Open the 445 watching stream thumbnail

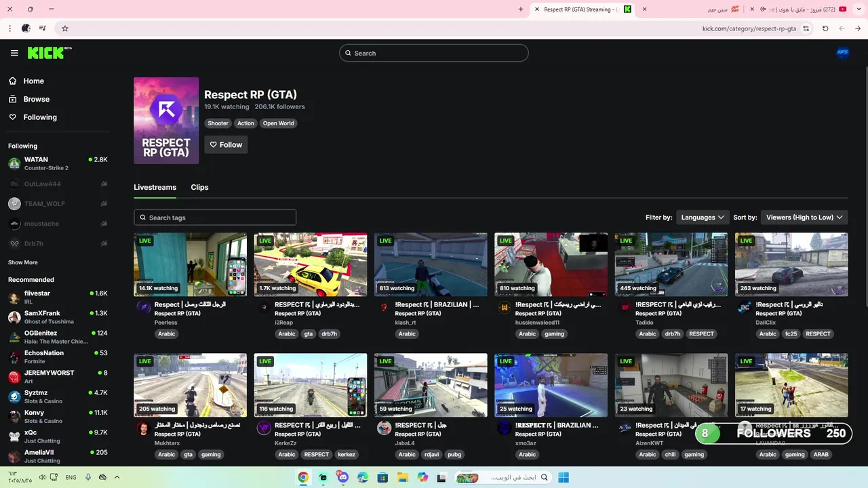[671, 264]
